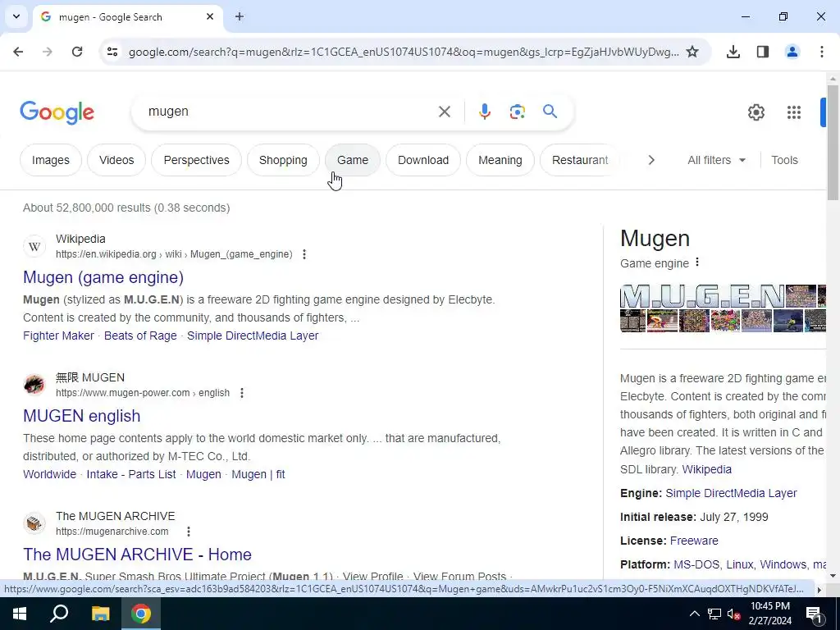Open MUGEN english result
Image resolution: width=840 pixels, height=630 pixels.
click(81, 416)
